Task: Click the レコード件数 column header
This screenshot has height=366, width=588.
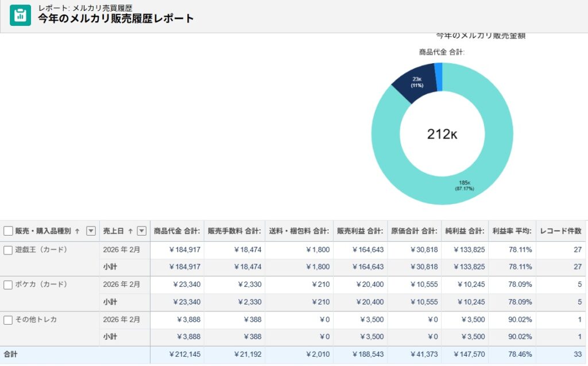Action: pos(560,231)
